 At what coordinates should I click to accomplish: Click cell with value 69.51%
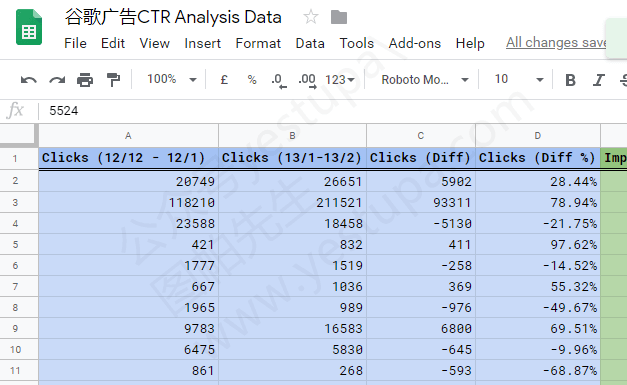pyautogui.click(x=538, y=328)
